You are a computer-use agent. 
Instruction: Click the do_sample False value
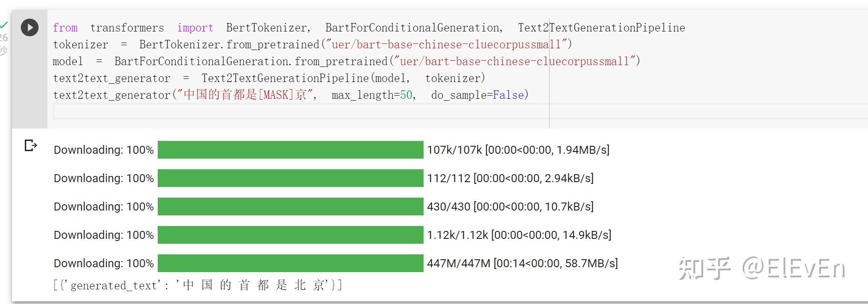coord(508,95)
